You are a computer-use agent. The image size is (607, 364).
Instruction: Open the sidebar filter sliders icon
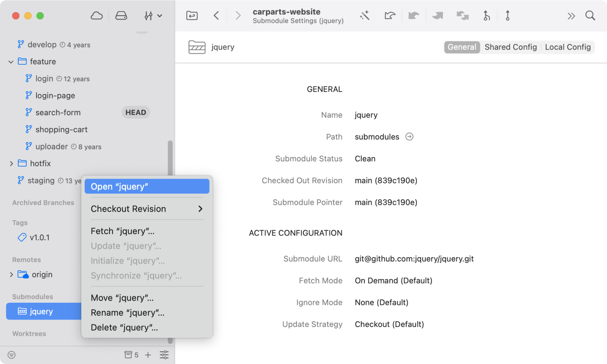pos(164,355)
